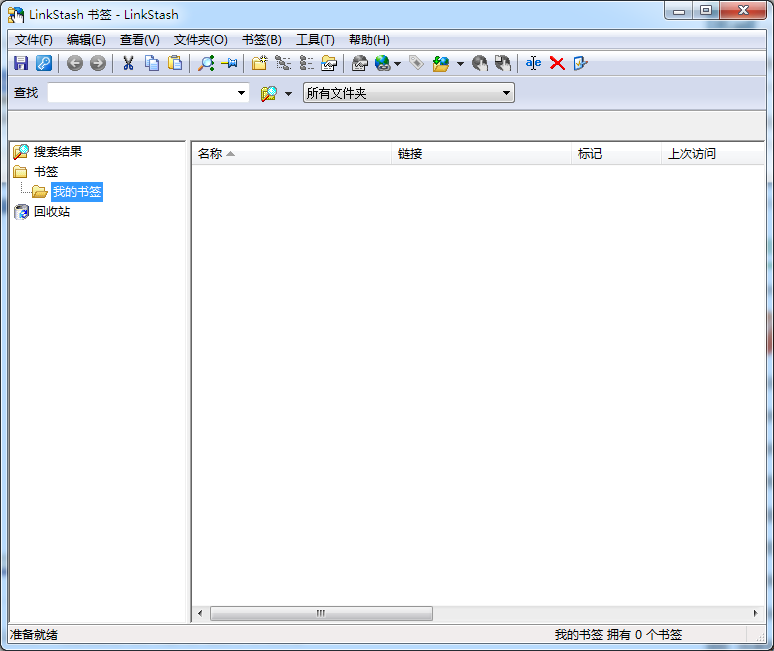
Task: Select the 书签 root folder in tree
Action: [x=46, y=172]
